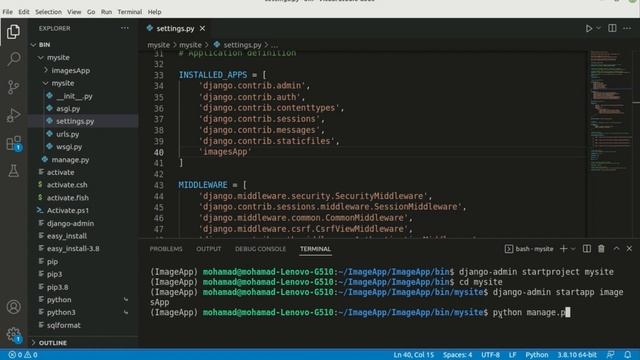Select django-admin file

click(x=70, y=224)
